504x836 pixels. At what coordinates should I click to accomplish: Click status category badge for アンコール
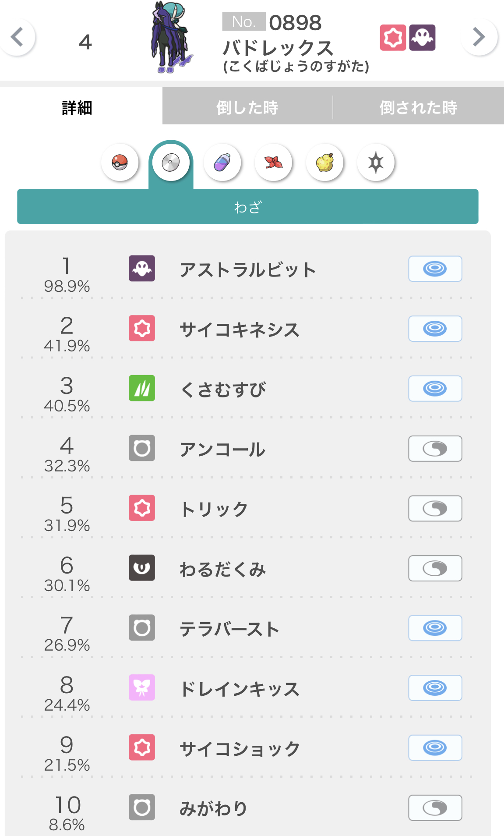click(435, 449)
